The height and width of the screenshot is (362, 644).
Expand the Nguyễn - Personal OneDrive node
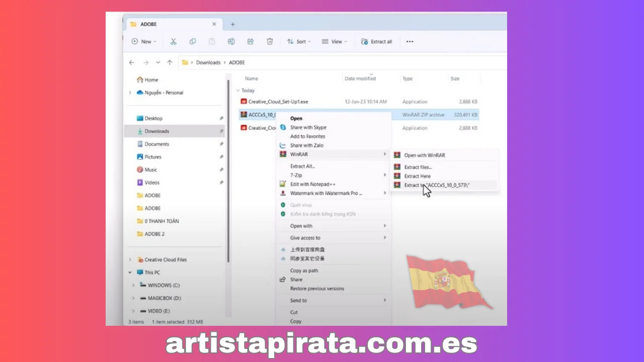coord(130,93)
